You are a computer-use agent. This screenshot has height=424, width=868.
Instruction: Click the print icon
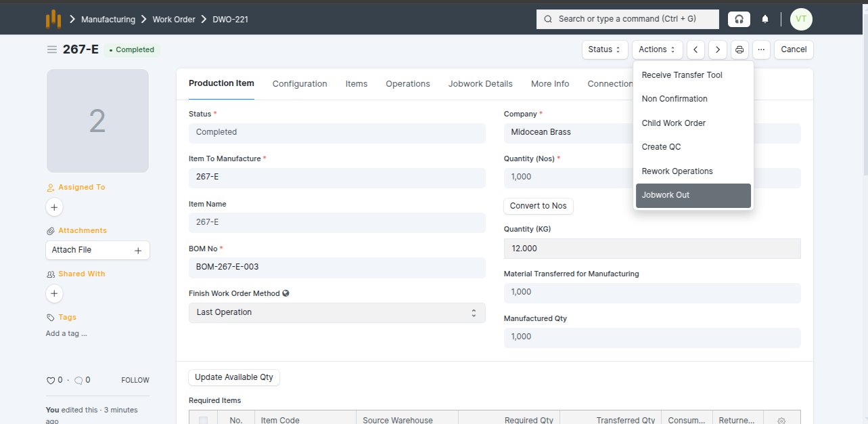click(739, 49)
